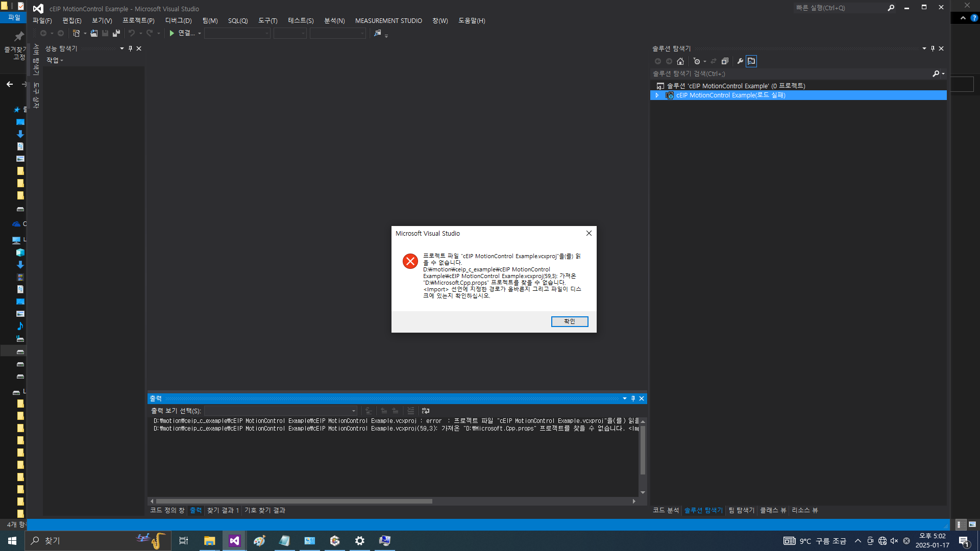Click the 확인 button in the error dialog
Image resolution: width=980 pixels, height=551 pixels.
(x=569, y=321)
